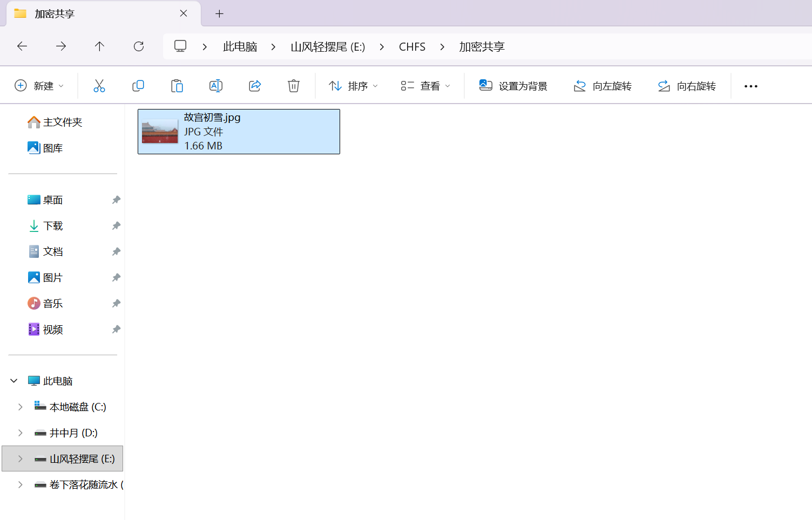
Task: Copy 故宫初雪.jpg with the copy icon
Action: pos(138,85)
